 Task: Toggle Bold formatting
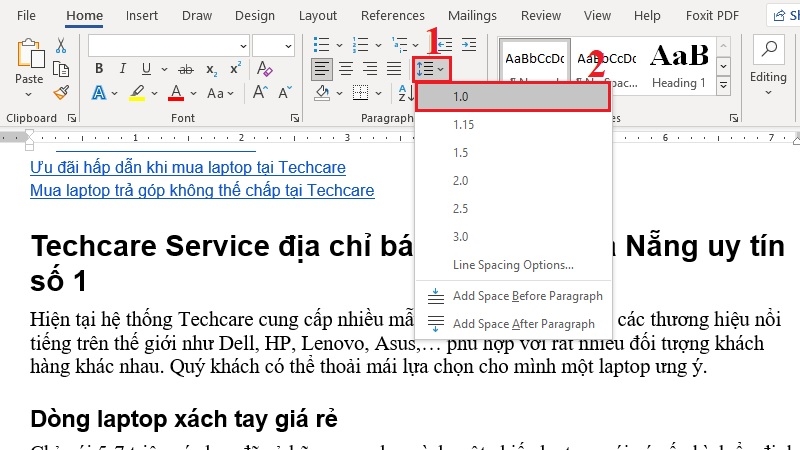click(99, 68)
